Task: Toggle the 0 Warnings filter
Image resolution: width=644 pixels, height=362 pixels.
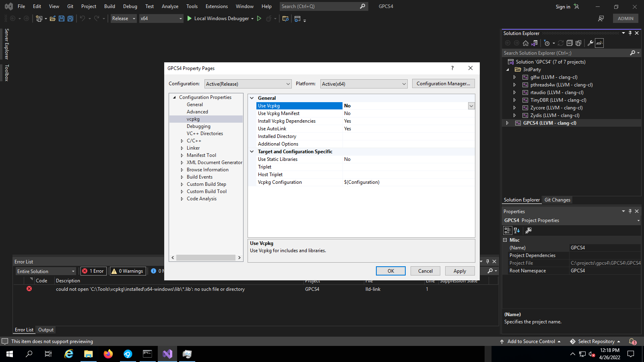Action: 128,271
